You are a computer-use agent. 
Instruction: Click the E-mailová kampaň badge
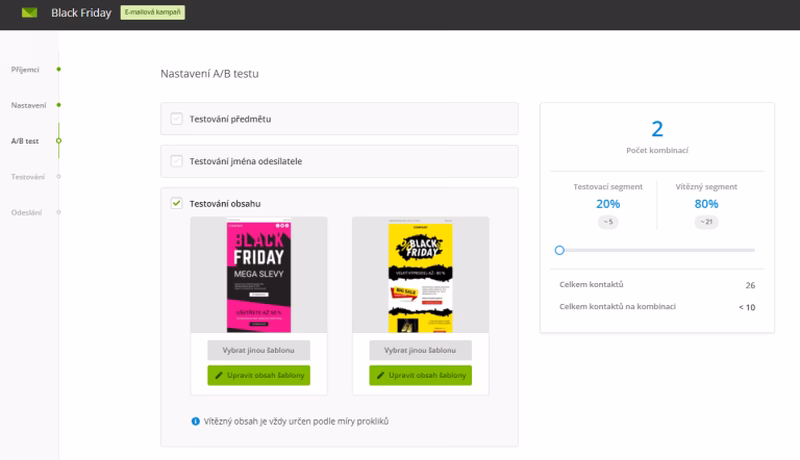(x=152, y=13)
